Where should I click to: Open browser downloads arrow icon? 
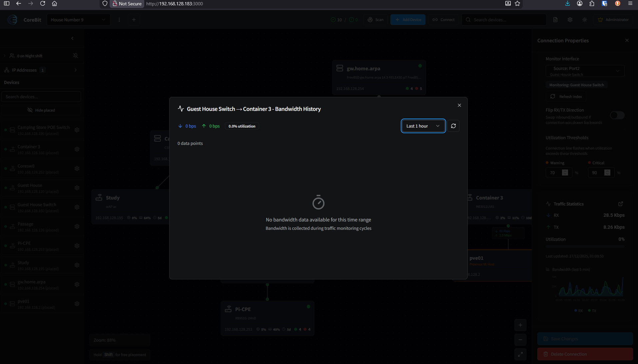click(x=568, y=4)
